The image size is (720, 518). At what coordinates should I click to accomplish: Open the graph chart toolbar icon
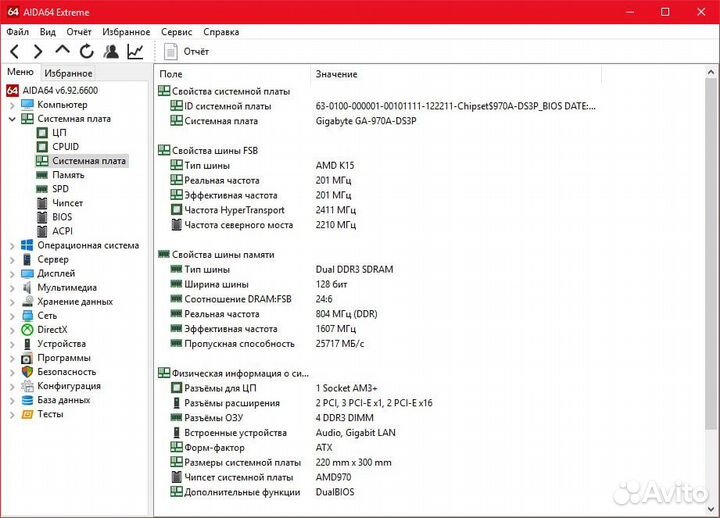[x=135, y=51]
